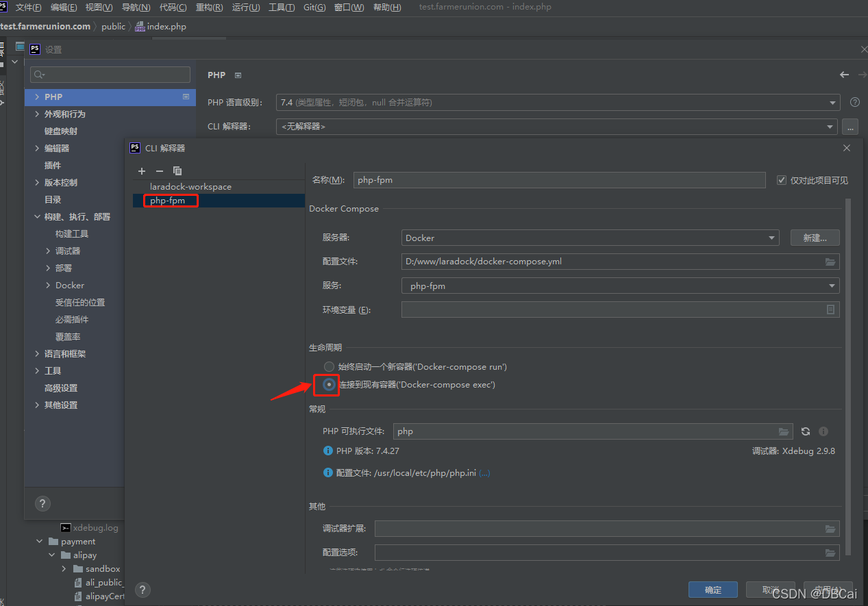Viewport: 868px width, 606px height.
Task: Select the Coverage (覆盖率) settings item
Action: tap(68, 337)
